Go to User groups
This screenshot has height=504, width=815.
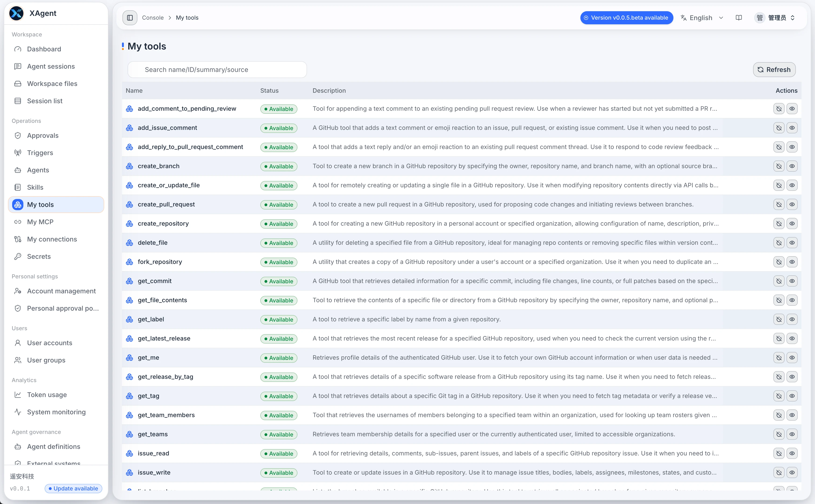coord(56,360)
